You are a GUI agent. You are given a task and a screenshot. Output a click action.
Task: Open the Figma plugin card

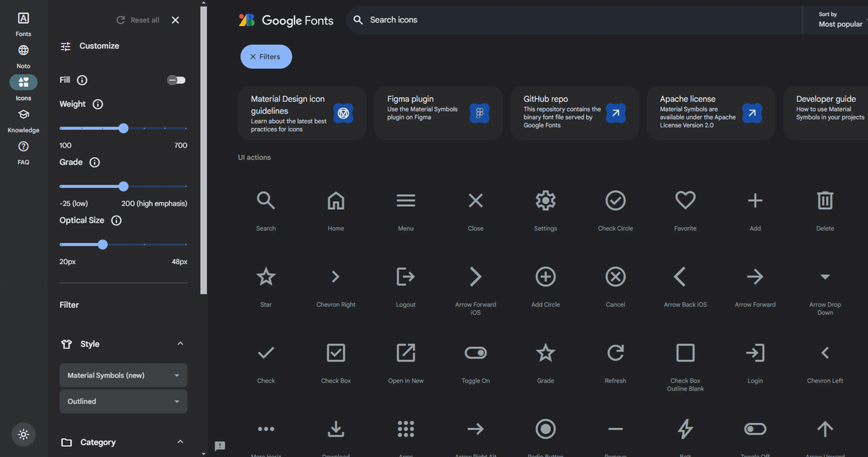click(438, 113)
